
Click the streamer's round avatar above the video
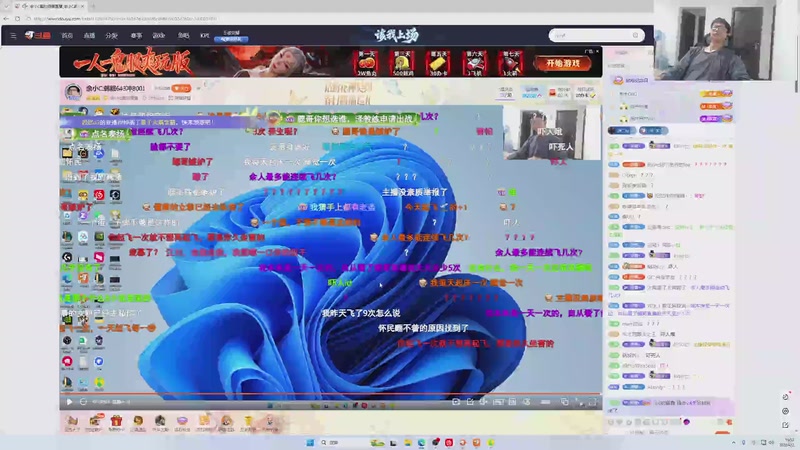coord(73,92)
